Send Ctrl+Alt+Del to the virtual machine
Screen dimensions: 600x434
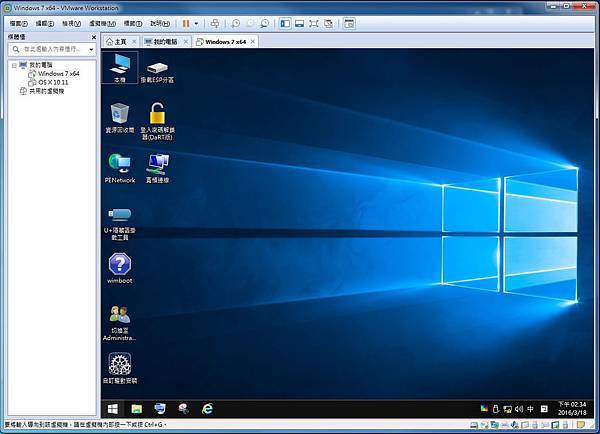tap(215, 24)
